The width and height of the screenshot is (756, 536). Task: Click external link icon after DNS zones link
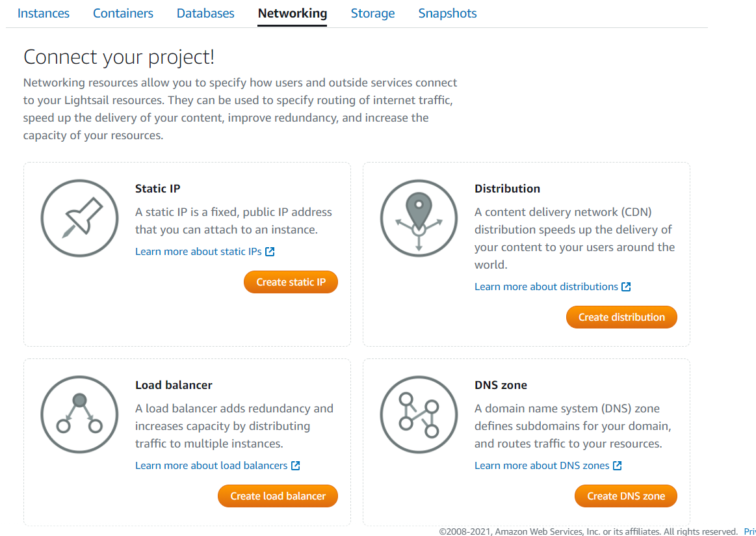click(x=618, y=466)
